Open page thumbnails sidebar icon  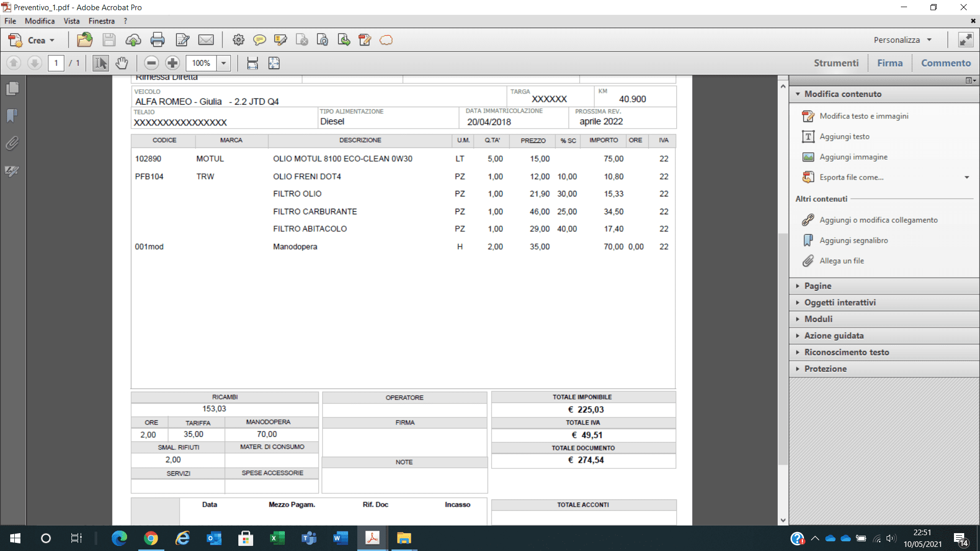pos(13,88)
